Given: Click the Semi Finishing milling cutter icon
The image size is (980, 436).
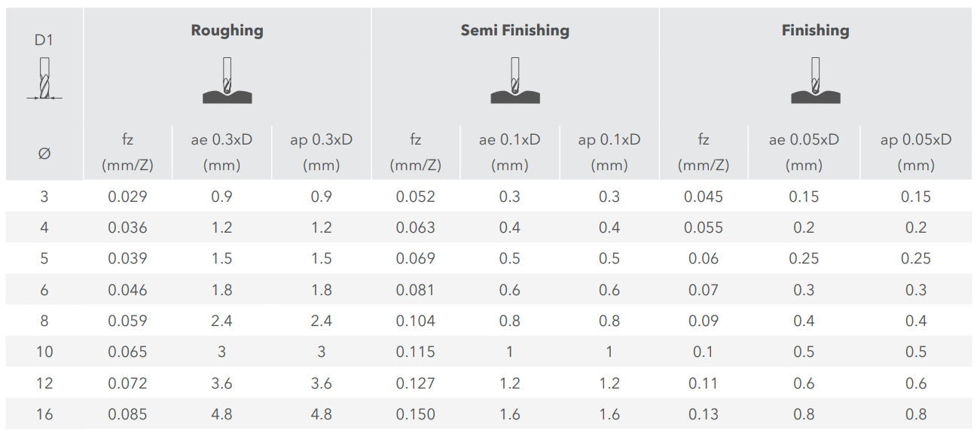Looking at the screenshot, I should tap(514, 81).
